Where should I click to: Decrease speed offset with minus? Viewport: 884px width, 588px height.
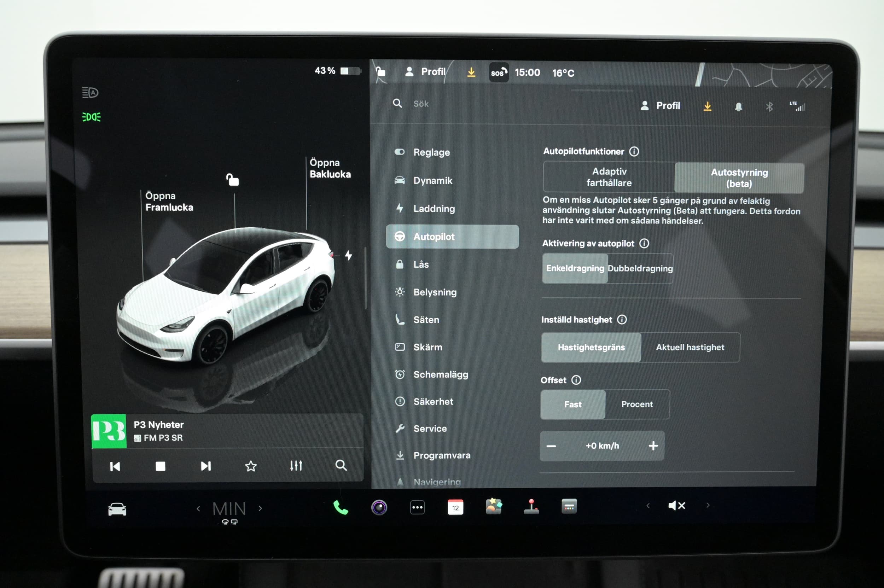(551, 446)
